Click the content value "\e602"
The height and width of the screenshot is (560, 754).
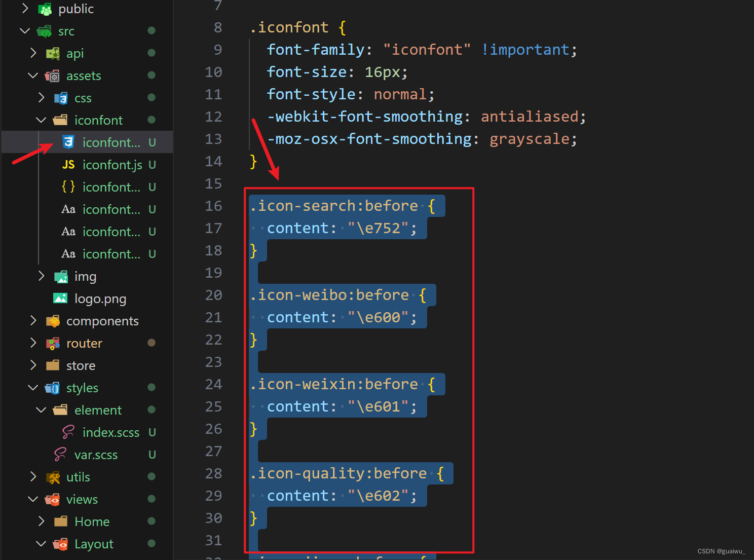(379, 496)
